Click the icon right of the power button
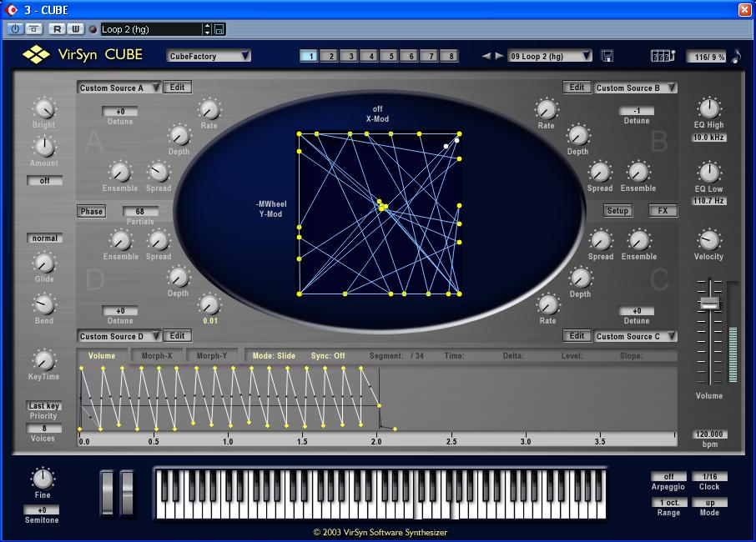This screenshot has width=756, height=542. click(x=33, y=29)
